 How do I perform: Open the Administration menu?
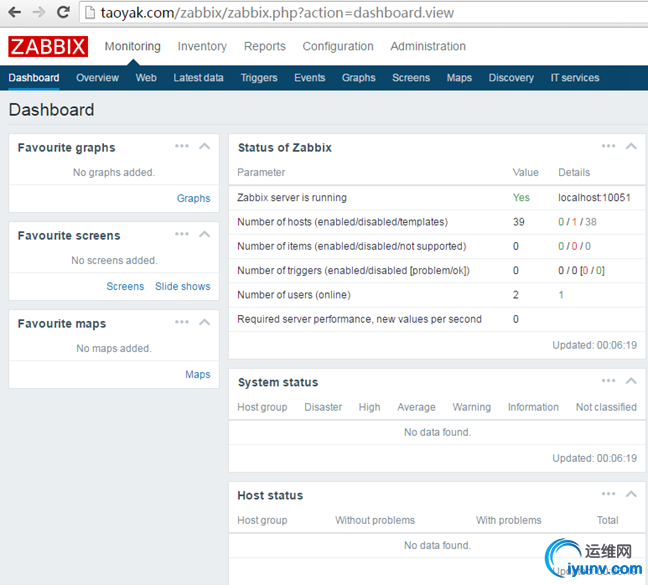point(428,46)
